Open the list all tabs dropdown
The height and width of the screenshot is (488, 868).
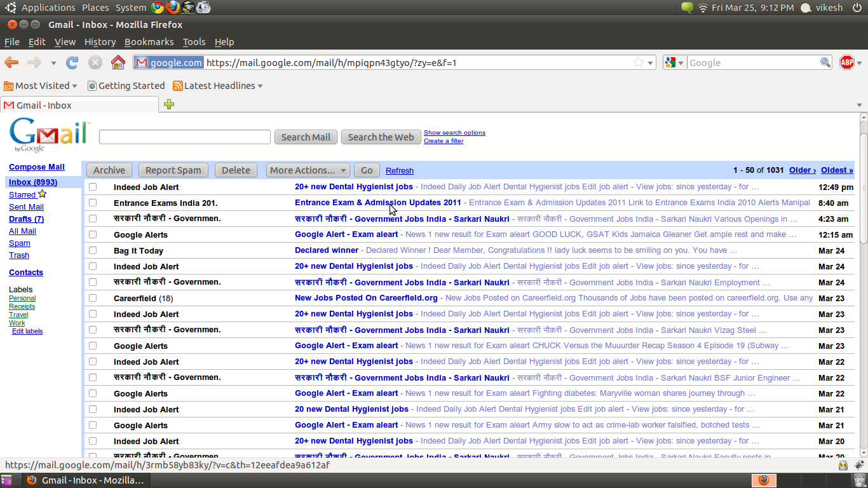coord(859,105)
